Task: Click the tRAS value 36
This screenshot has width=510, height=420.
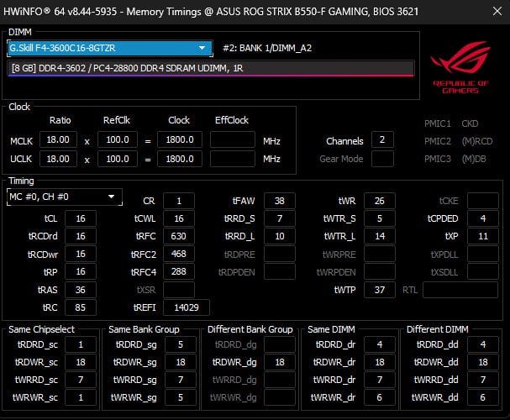Action: pyautogui.click(x=81, y=290)
